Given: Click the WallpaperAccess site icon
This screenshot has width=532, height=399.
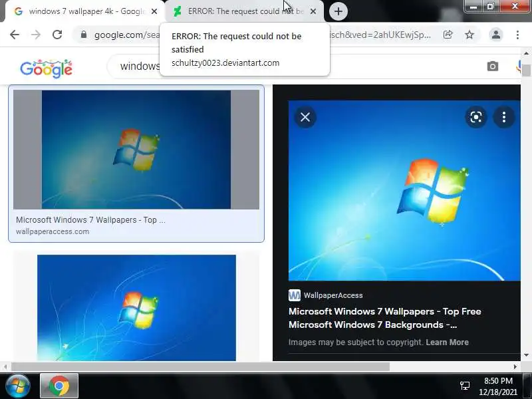Looking at the screenshot, I should coord(294,295).
